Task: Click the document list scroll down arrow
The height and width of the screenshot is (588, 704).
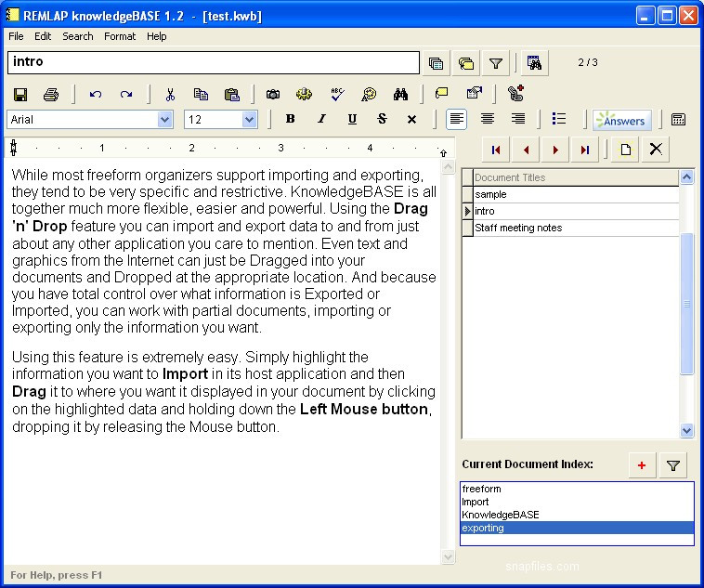Action: pos(686,430)
